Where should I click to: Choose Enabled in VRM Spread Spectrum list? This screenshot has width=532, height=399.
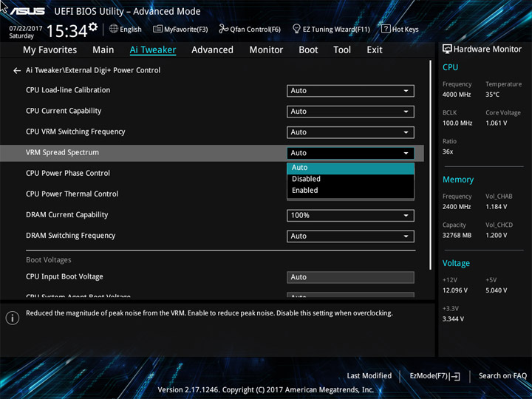click(350, 191)
